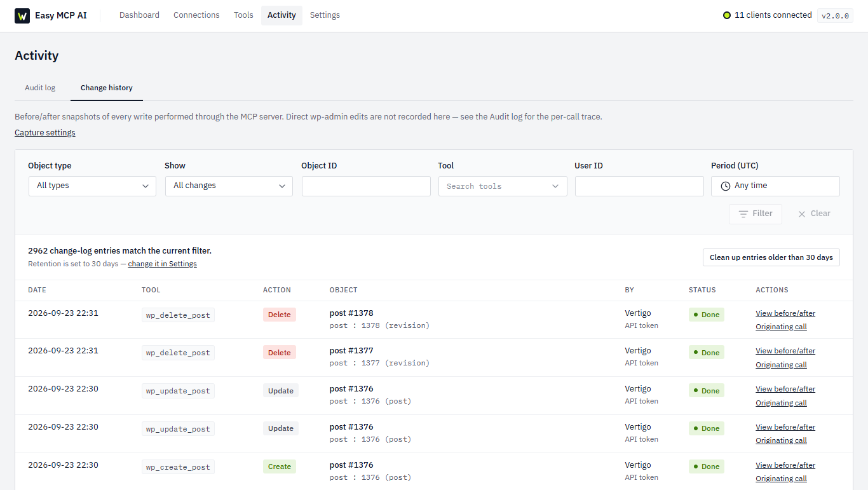This screenshot has width=868, height=490.
Task: Click Clean up entries older than 30 days
Action: (x=771, y=257)
